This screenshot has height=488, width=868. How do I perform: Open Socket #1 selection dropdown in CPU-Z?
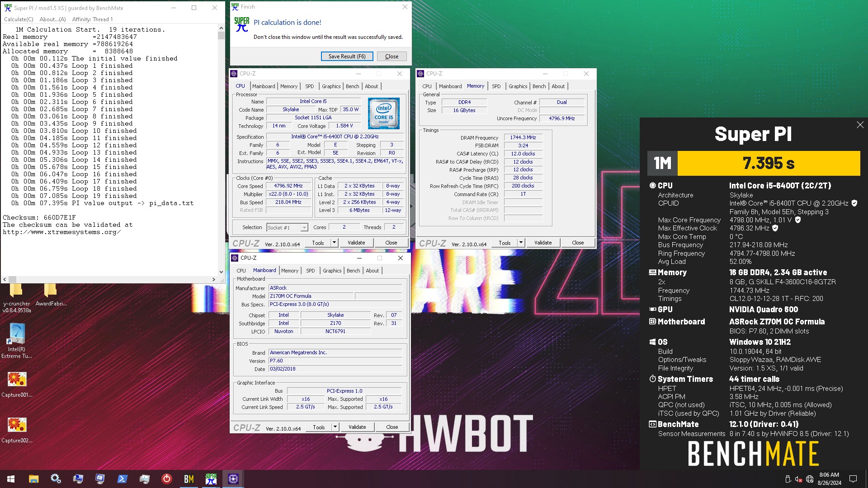click(x=287, y=227)
